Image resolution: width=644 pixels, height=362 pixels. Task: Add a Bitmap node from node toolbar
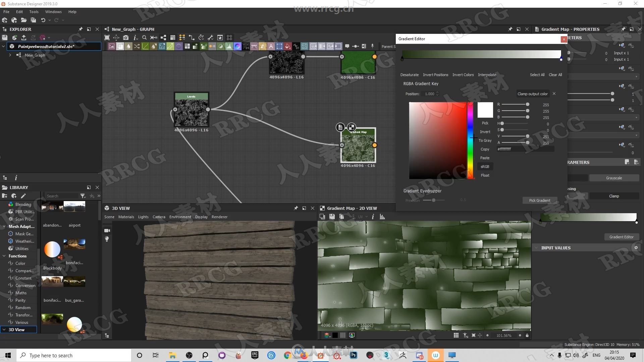tap(112, 46)
